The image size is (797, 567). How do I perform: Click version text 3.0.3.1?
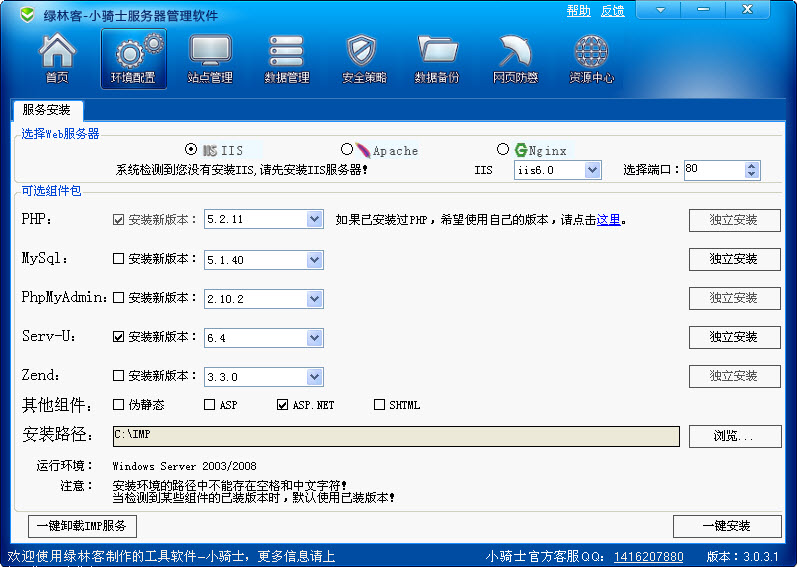coord(761,556)
